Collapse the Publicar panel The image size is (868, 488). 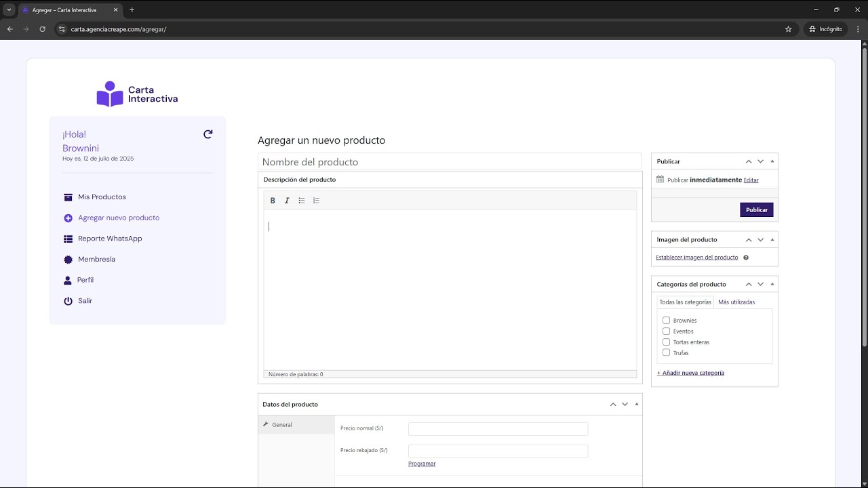point(772,161)
